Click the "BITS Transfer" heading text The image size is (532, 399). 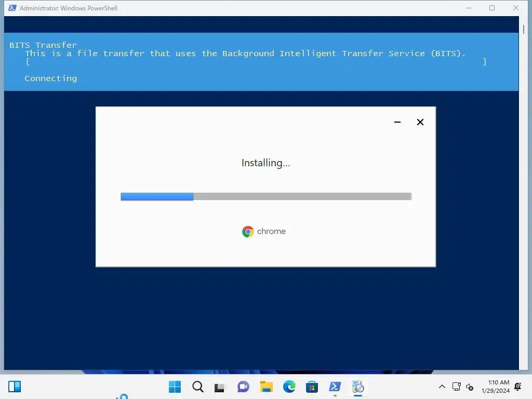click(43, 45)
